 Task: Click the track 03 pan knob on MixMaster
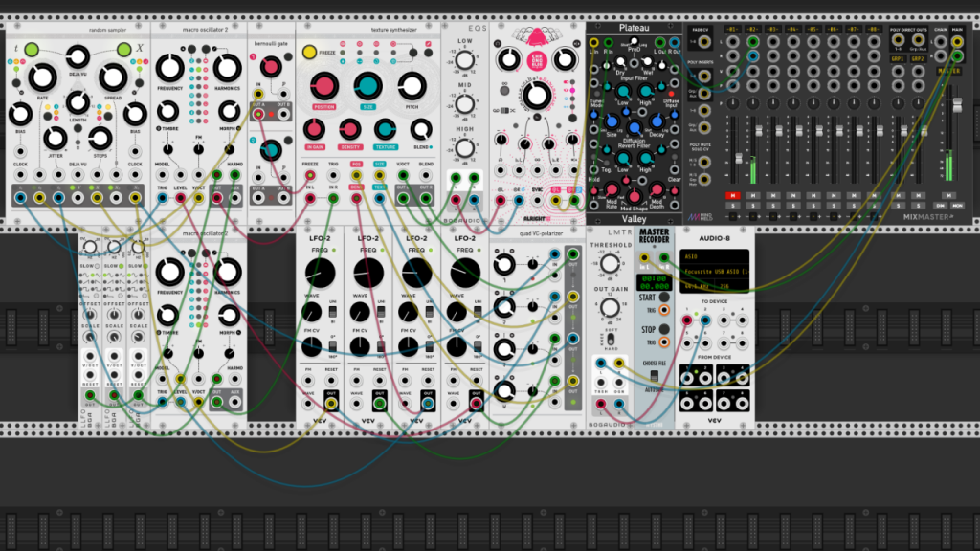[773, 102]
